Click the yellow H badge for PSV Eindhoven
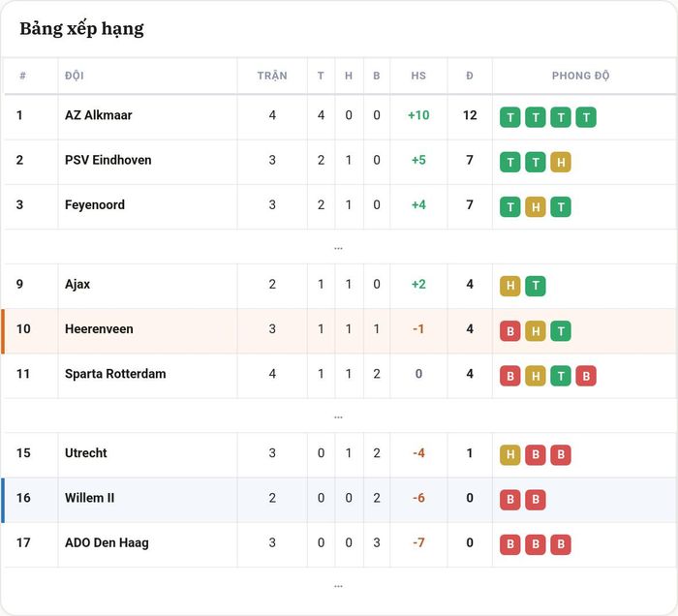678x616 pixels. [x=561, y=162]
